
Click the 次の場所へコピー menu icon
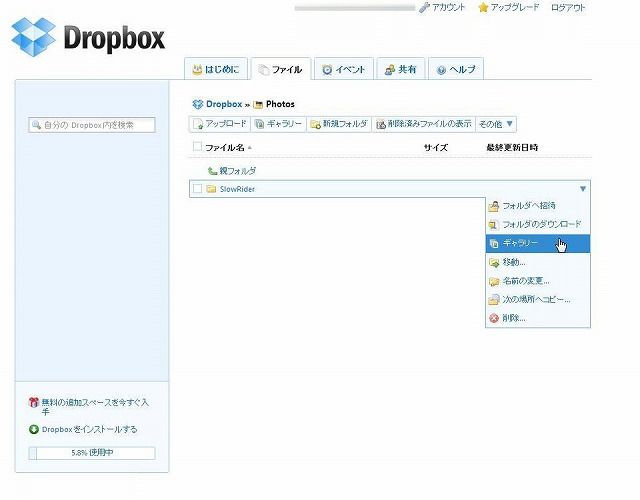coord(494,300)
